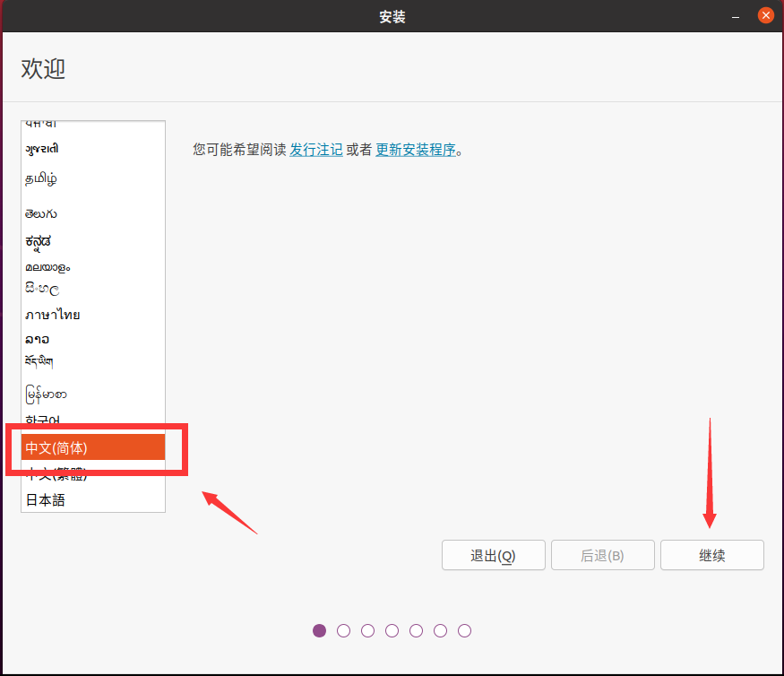Select മലയാളം in the language list

pyautogui.click(x=93, y=267)
